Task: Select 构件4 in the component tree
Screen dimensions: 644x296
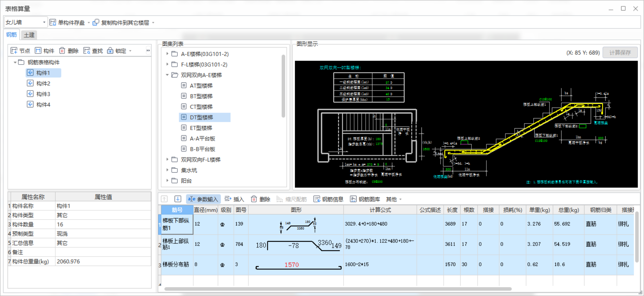Action: [43, 105]
